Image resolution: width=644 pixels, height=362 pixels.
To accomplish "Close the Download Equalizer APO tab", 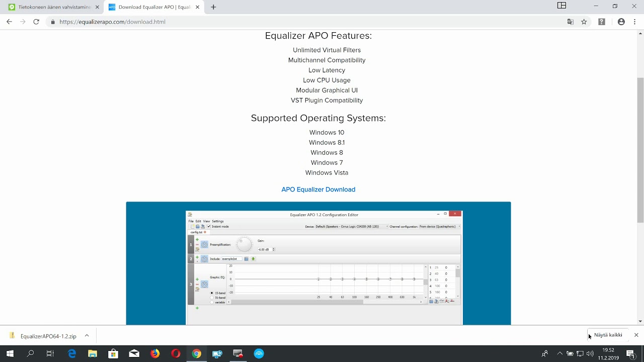I will [197, 7].
